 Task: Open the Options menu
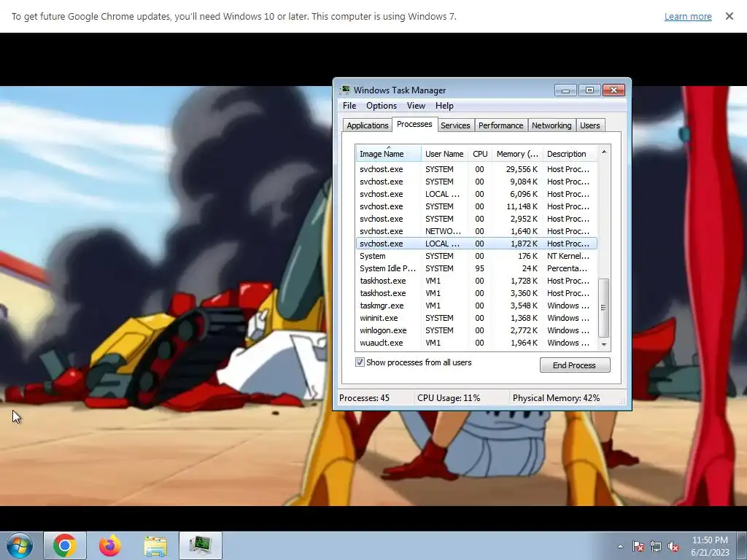381,106
